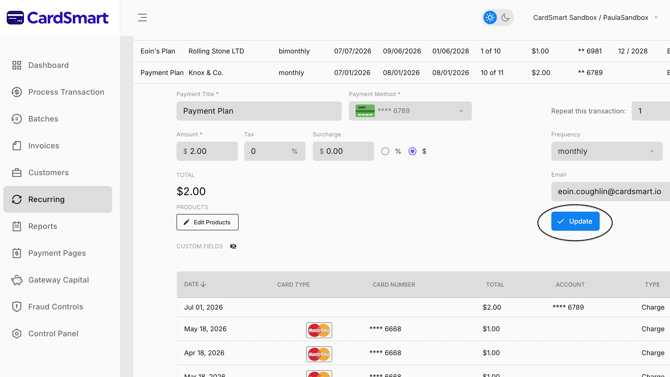Click the Customers briefcase icon

point(17,173)
